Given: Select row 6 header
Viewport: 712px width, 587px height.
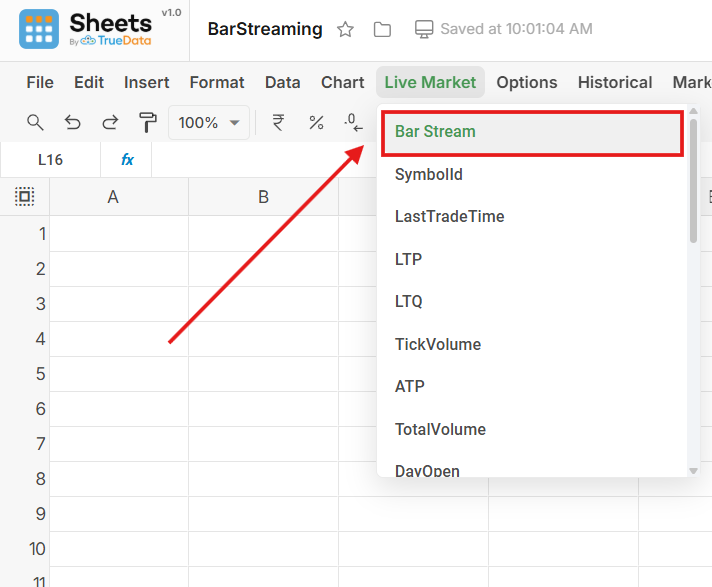Looking at the screenshot, I should (25, 409).
